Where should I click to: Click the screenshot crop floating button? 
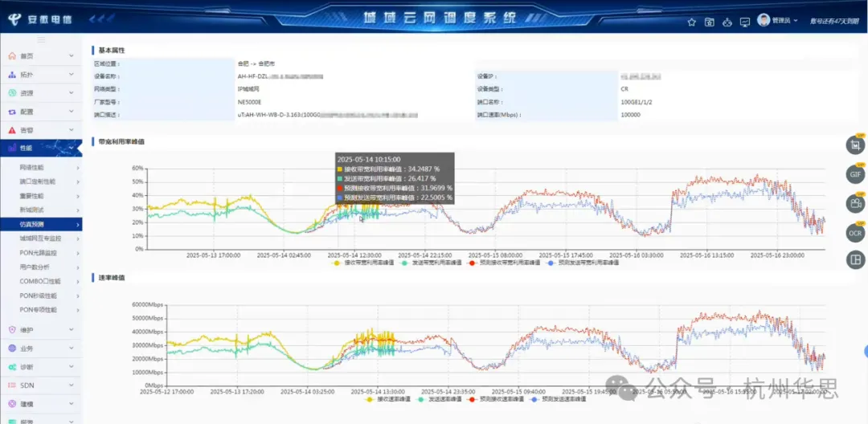tap(855, 145)
